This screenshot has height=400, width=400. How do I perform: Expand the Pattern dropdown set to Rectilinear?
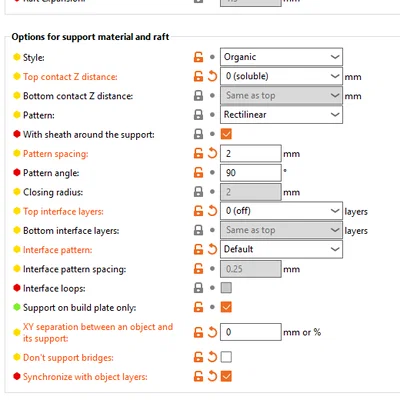(x=281, y=115)
